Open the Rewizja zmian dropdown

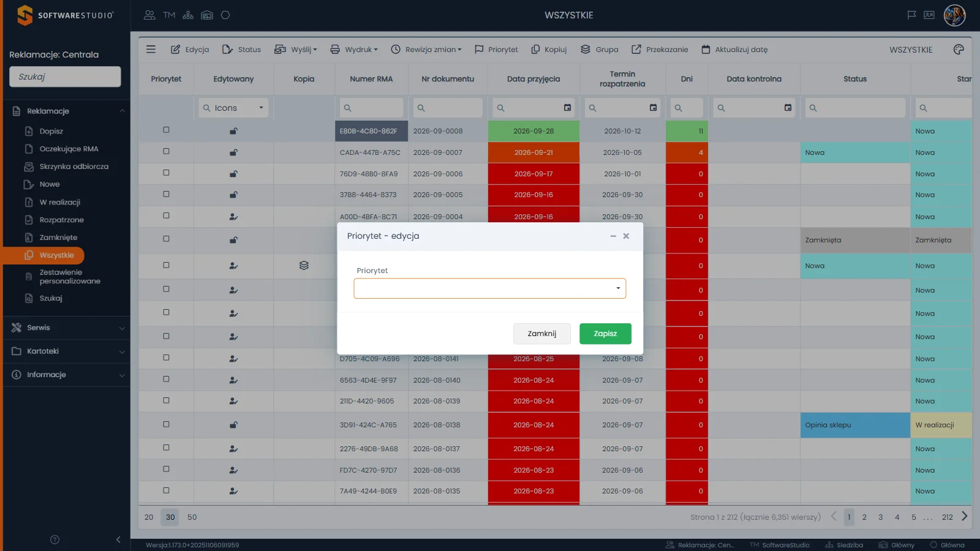click(x=426, y=49)
